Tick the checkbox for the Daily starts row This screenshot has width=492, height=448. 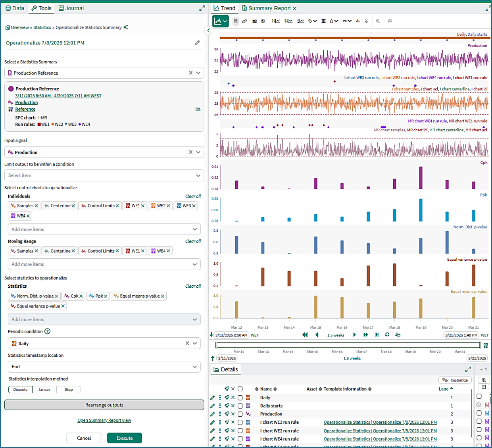[240, 406]
